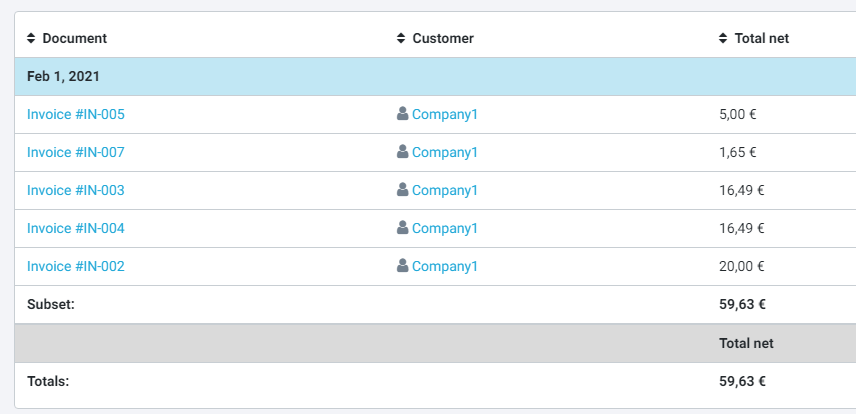Open Company1 link for Invoice #IN-005
This screenshot has height=414, width=856.
point(445,115)
